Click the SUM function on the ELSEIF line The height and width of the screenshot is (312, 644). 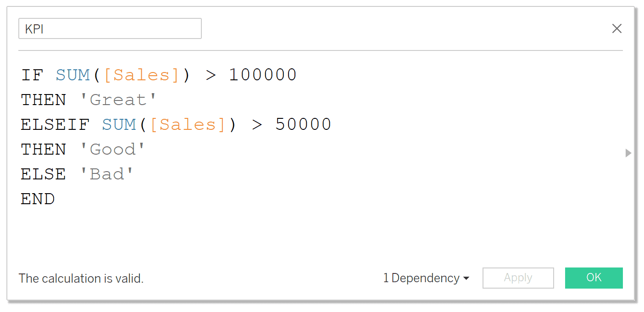pyautogui.click(x=119, y=124)
